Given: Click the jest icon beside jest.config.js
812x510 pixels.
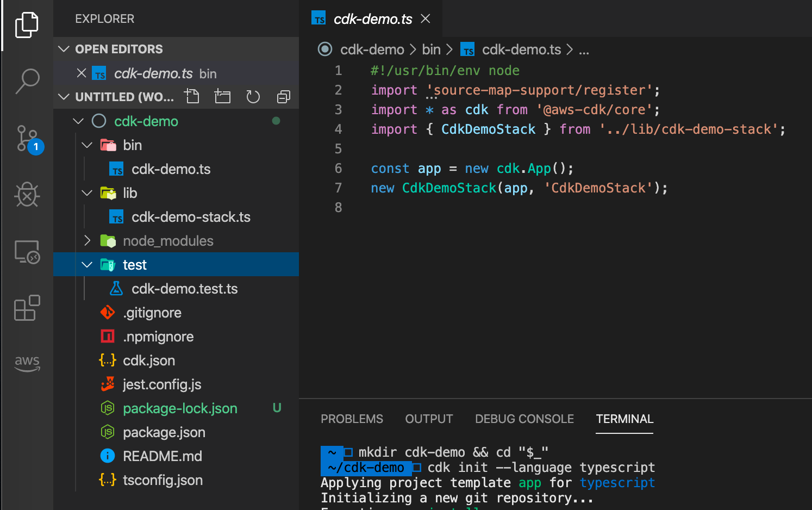Looking at the screenshot, I should (x=108, y=384).
